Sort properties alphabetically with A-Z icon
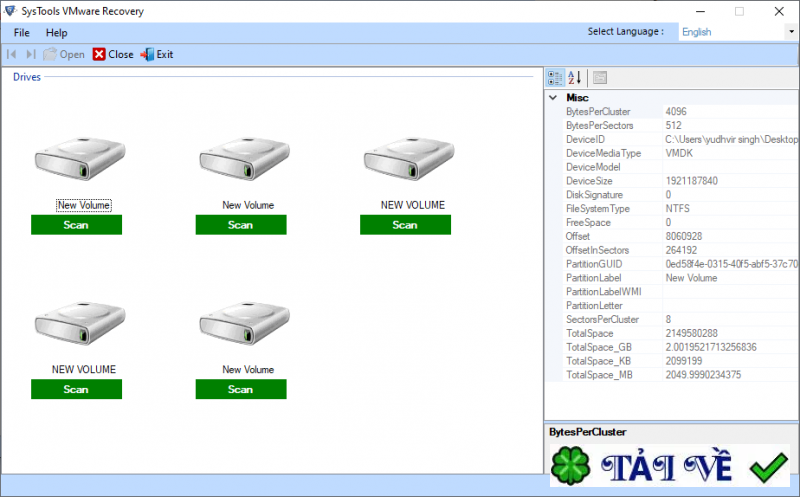 point(574,78)
